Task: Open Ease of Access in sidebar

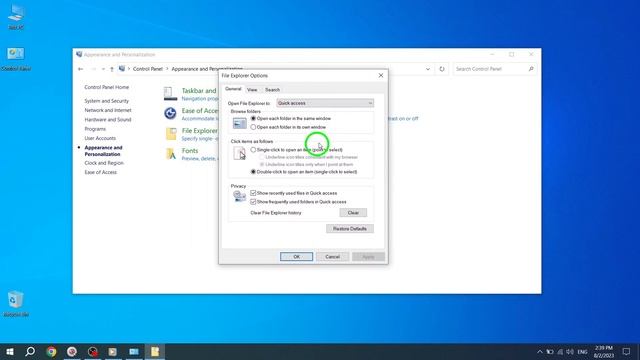Action: (100, 172)
